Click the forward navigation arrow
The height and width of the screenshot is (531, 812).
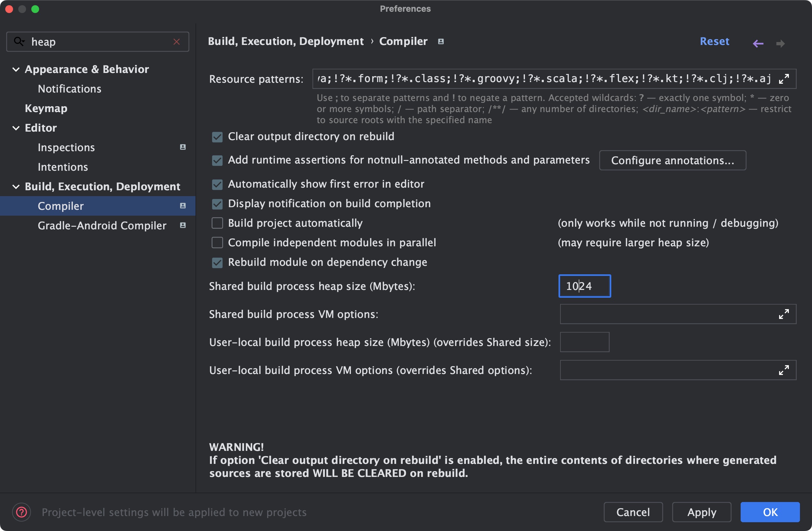780,43
